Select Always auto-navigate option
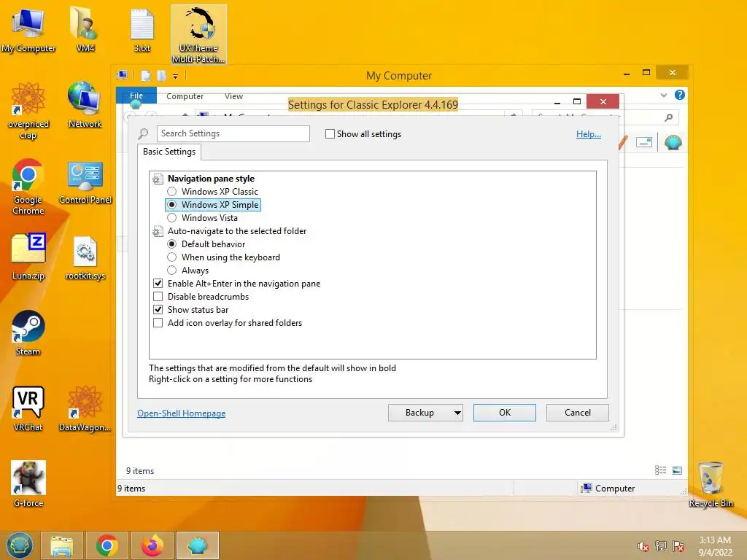Screen dimensions: 747x560 click(172, 271)
